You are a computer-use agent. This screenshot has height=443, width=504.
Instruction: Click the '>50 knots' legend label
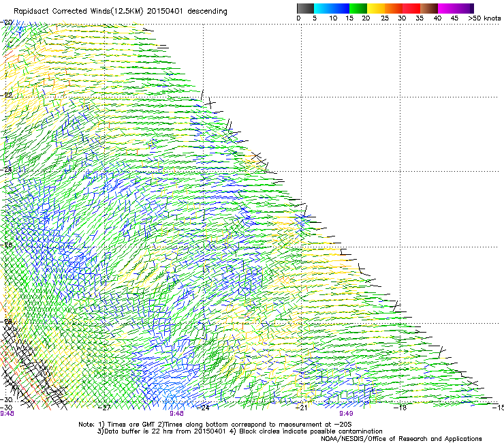point(484,18)
